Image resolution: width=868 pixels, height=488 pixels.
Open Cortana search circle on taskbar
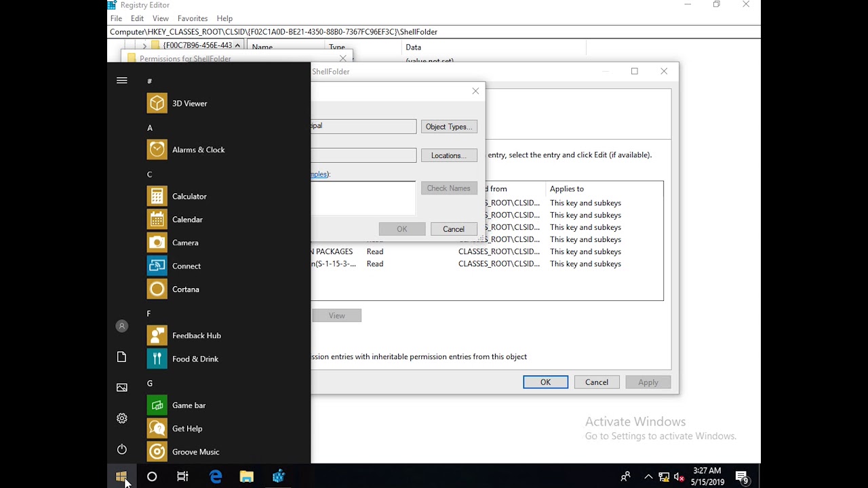click(x=152, y=476)
